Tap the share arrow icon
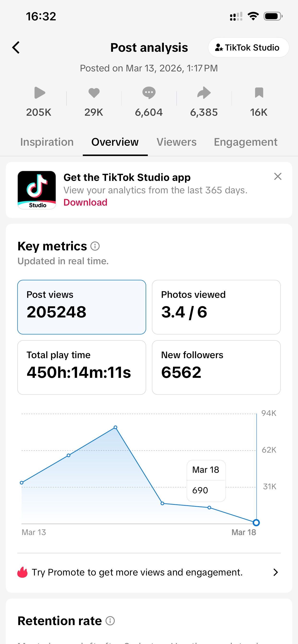This screenshot has width=298, height=644. (204, 93)
